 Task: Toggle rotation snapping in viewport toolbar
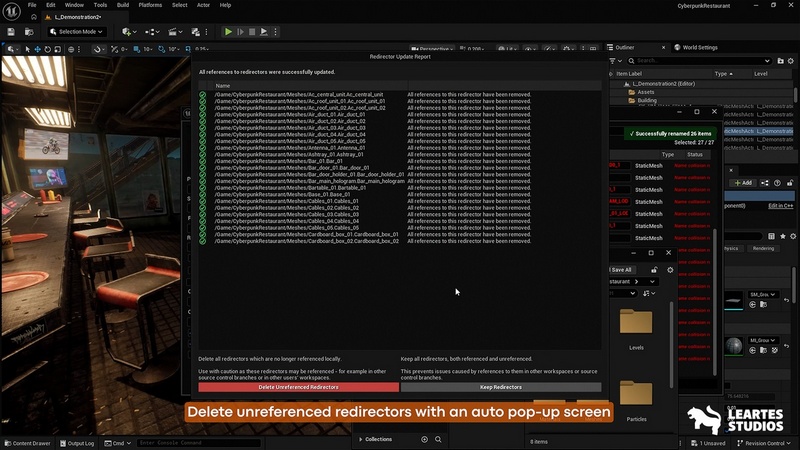coord(159,49)
